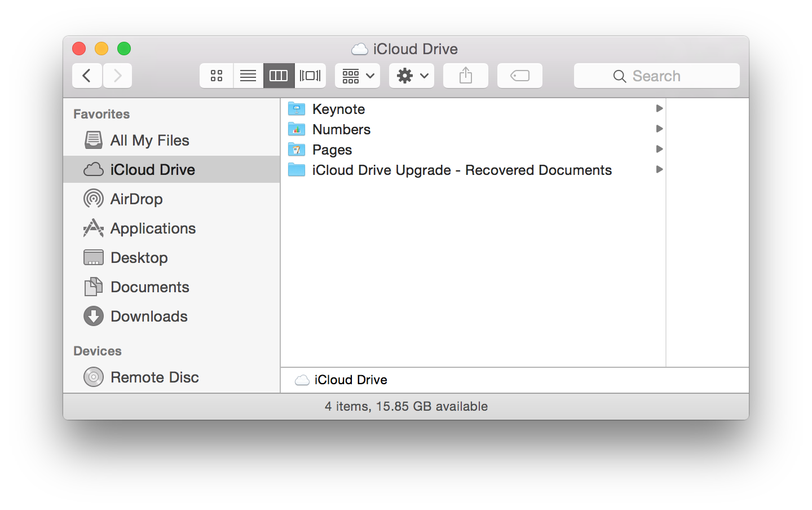
Task: Click the Keynote folder icon
Action: point(297,108)
